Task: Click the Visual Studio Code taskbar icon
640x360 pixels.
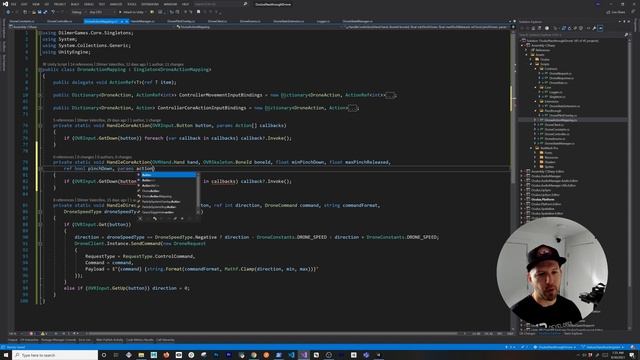Action: tap(291, 355)
